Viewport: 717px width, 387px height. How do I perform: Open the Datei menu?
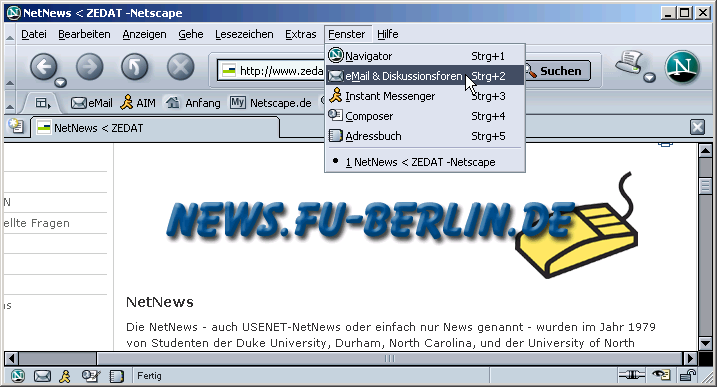34,34
